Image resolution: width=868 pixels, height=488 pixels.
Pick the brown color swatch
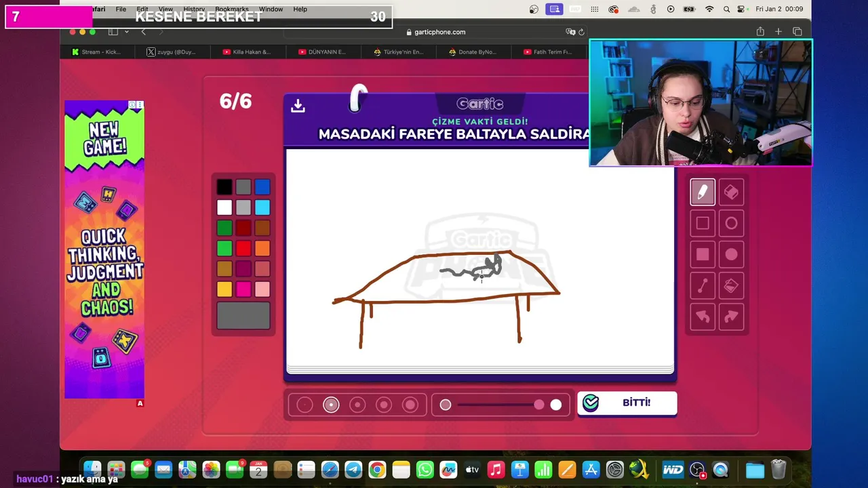pyautogui.click(x=262, y=228)
